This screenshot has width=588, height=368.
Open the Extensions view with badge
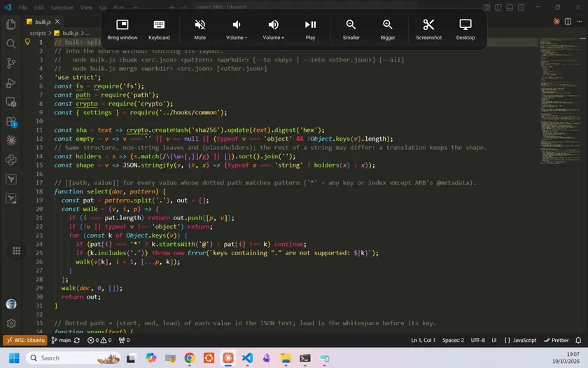point(11,122)
